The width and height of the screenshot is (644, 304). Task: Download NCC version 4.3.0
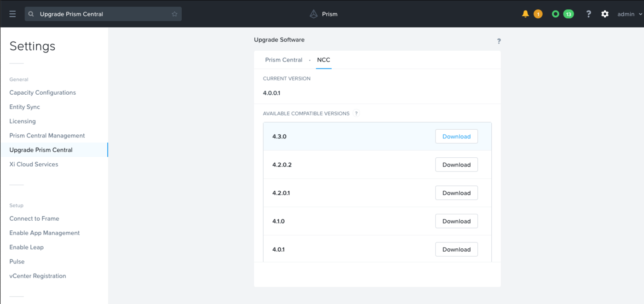tap(456, 136)
